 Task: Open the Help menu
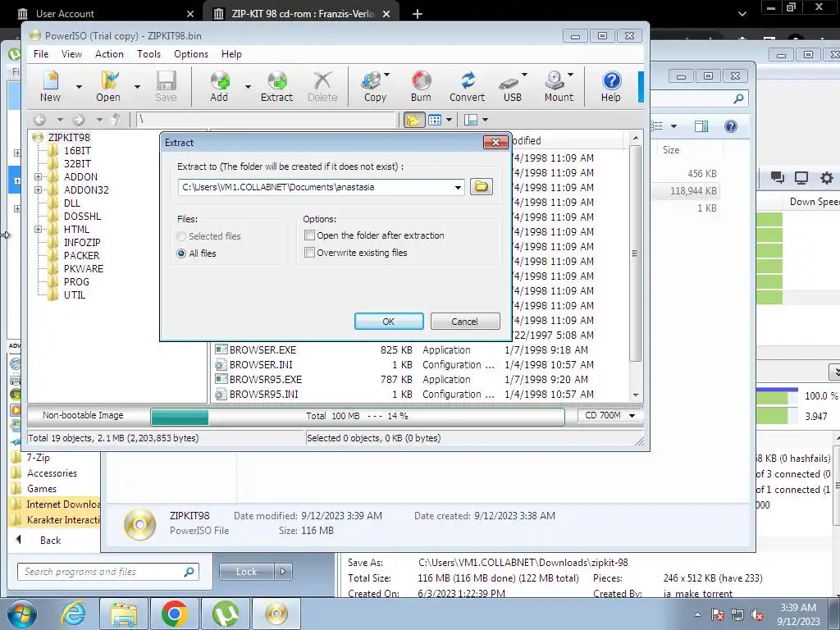[231, 54]
